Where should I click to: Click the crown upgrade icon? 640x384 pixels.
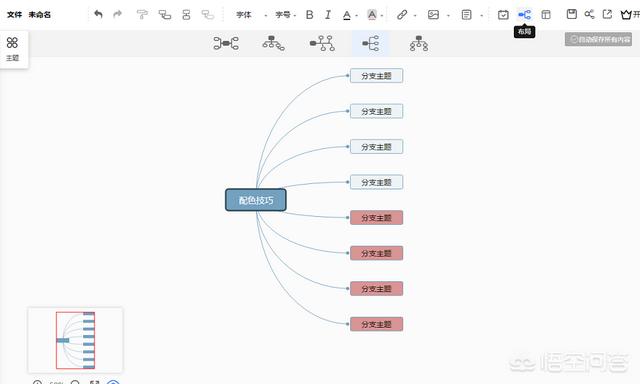point(626,15)
